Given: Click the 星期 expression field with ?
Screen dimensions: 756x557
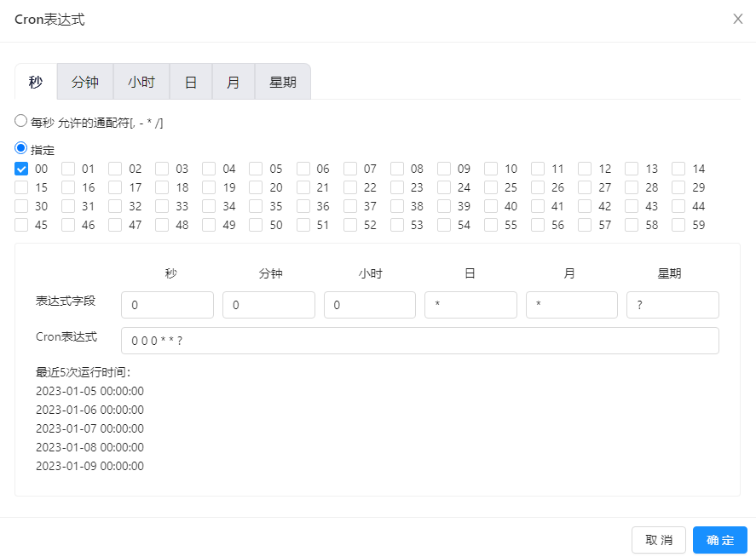Looking at the screenshot, I should (672, 305).
